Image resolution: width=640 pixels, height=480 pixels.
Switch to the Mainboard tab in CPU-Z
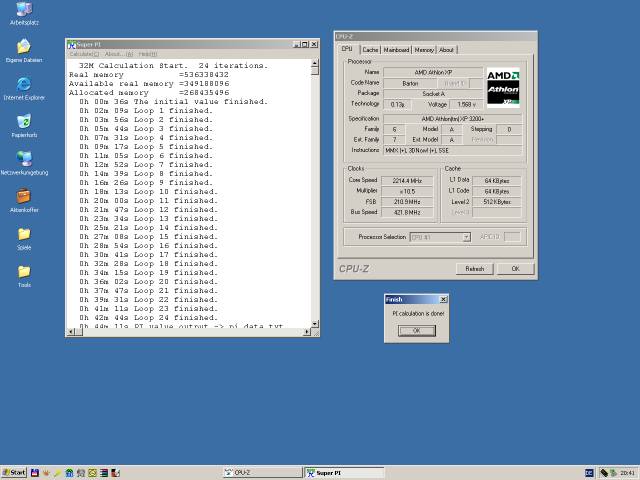396,50
